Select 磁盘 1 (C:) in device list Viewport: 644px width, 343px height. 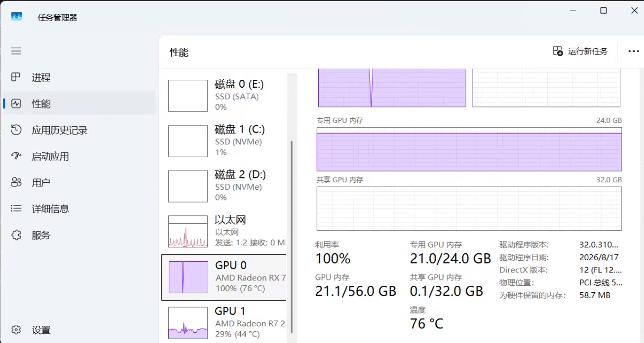(x=224, y=140)
